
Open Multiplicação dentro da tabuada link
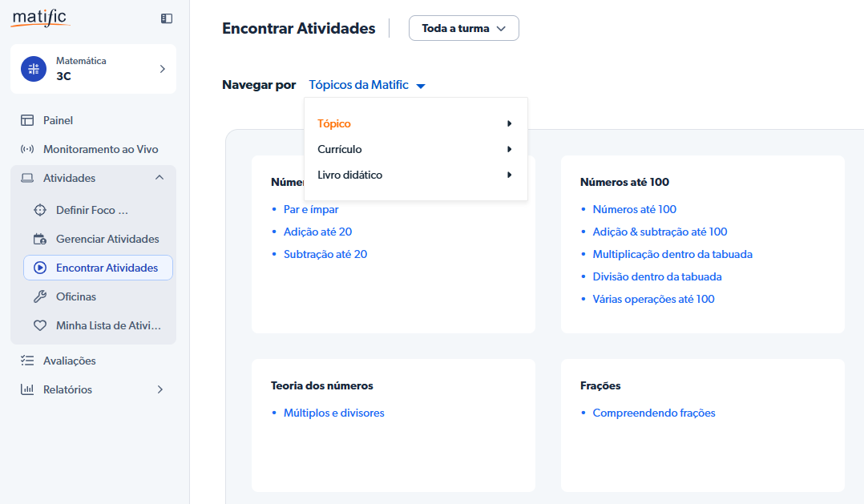coord(672,254)
